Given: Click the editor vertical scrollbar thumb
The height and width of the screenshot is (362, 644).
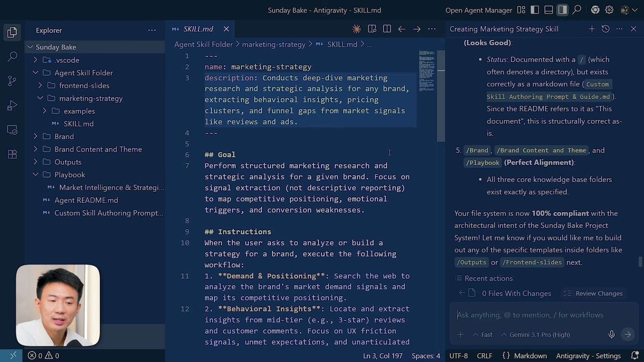Looking at the screenshot, I should 441,96.
